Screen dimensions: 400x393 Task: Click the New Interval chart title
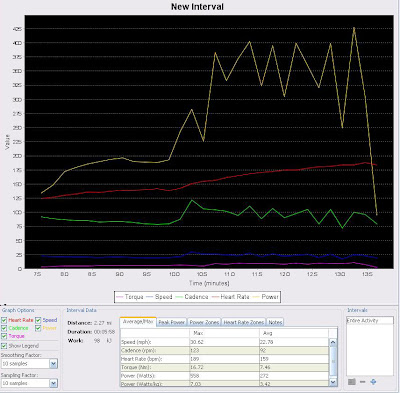point(197,7)
